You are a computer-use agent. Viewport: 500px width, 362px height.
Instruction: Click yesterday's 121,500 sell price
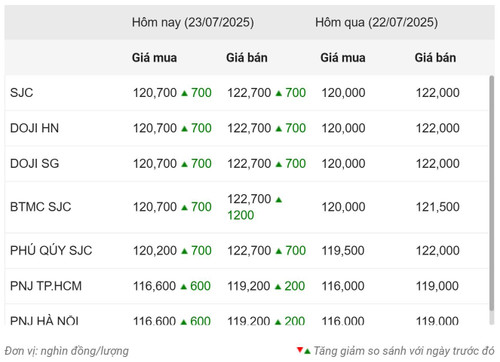point(437,207)
